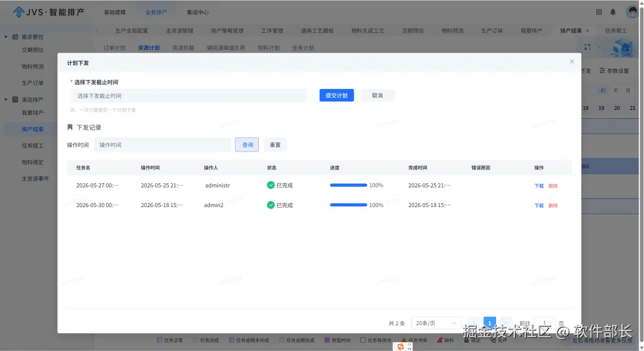Open 主资源事件 in sidebar
The image size is (644, 351).
pyautogui.click(x=35, y=178)
